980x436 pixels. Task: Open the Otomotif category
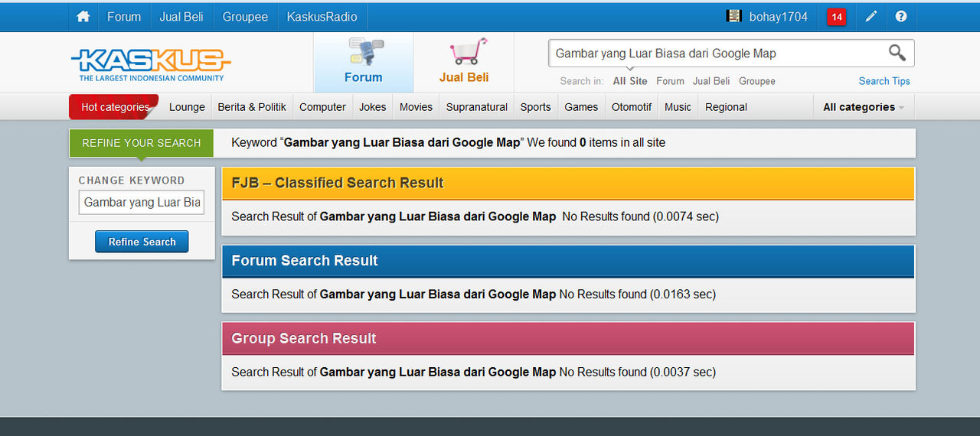click(x=632, y=107)
